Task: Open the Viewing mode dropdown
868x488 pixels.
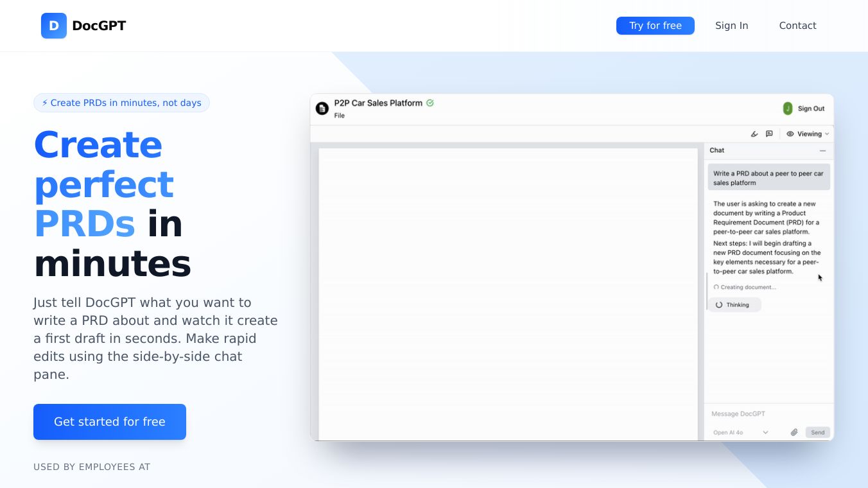Action: point(808,134)
